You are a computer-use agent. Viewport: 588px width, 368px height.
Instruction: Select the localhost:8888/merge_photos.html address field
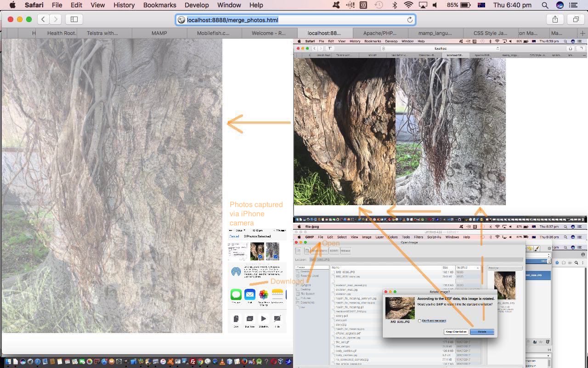[296, 20]
